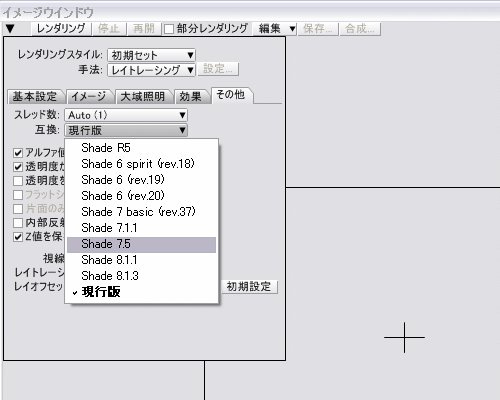Viewport: 500px width, 400px height.
Task: Toggle the greyed 片面のみ checkbox
Action: (x=18, y=209)
